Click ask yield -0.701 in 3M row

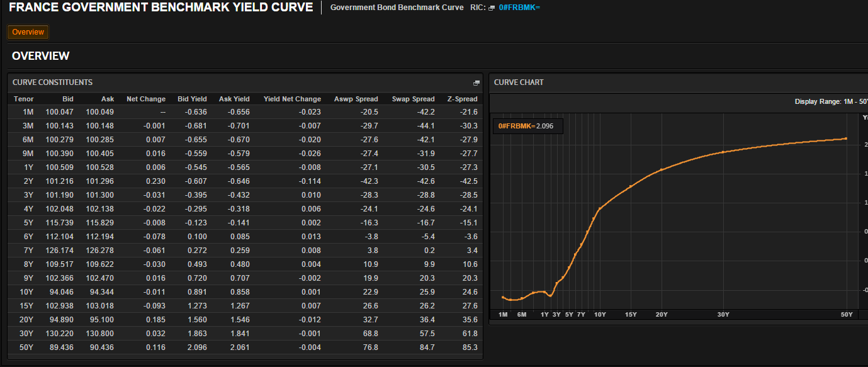[239, 126]
